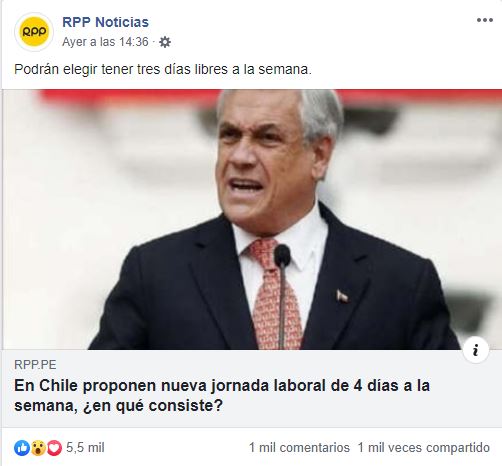Click the post audience gear icon
The width and height of the screenshot is (502, 466).
click(165, 42)
